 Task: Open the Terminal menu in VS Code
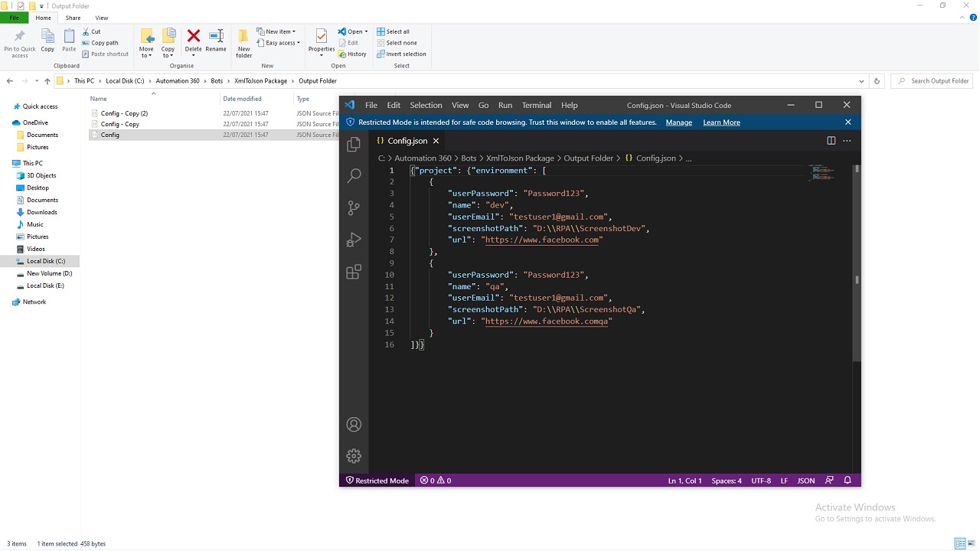pos(536,106)
